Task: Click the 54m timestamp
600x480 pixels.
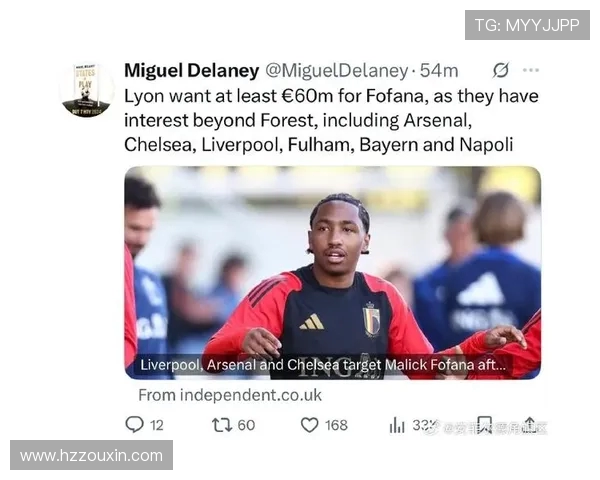Action: 439,70
